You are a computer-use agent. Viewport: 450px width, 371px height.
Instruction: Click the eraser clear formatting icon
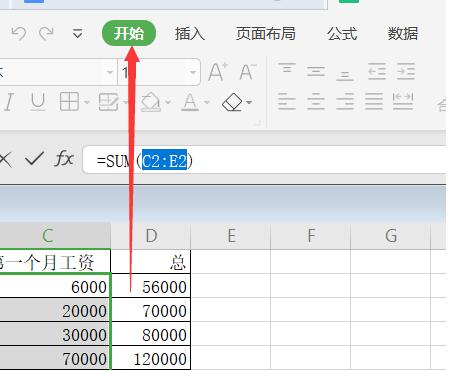[x=232, y=102]
